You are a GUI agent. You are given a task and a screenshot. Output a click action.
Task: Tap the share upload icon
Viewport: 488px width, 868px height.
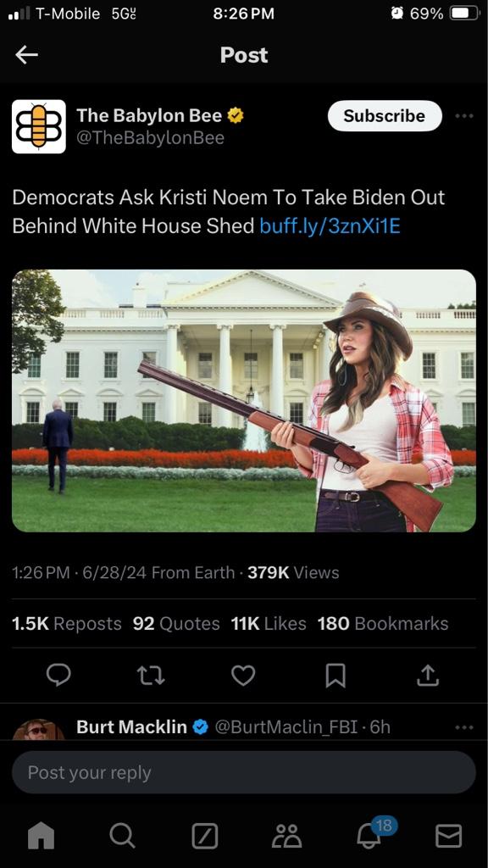tap(428, 676)
